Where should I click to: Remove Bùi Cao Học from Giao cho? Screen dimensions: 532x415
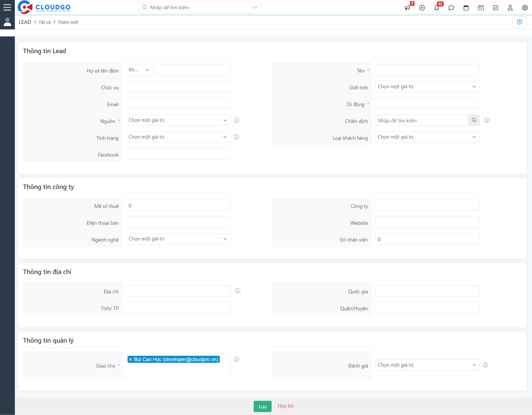131,360
